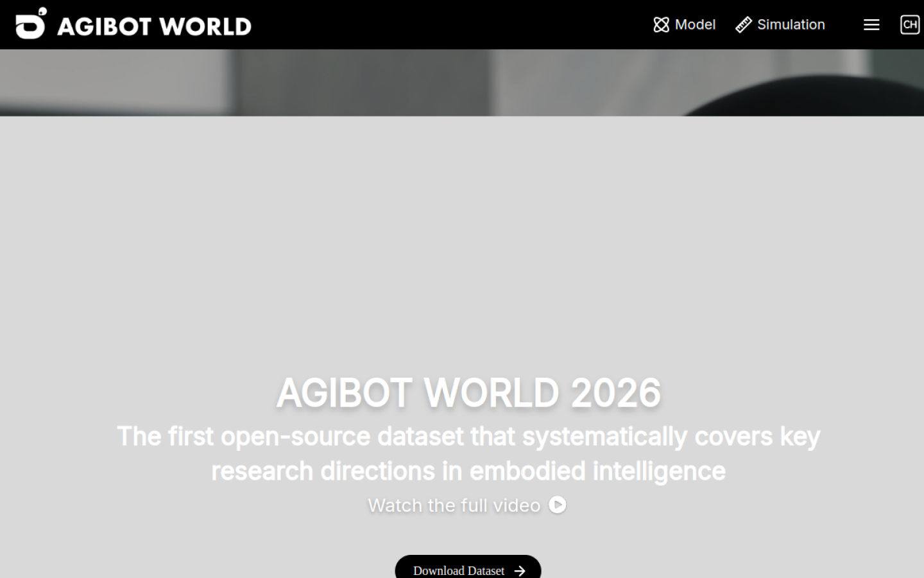Screen dimensions: 924x578
Task: Open the hamburger navigation menu
Action: point(871,25)
